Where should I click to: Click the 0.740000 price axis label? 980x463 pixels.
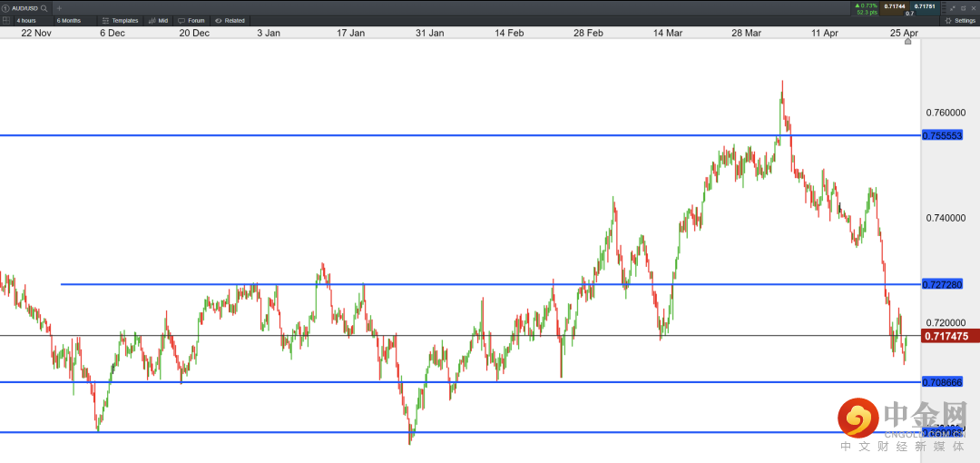click(946, 219)
